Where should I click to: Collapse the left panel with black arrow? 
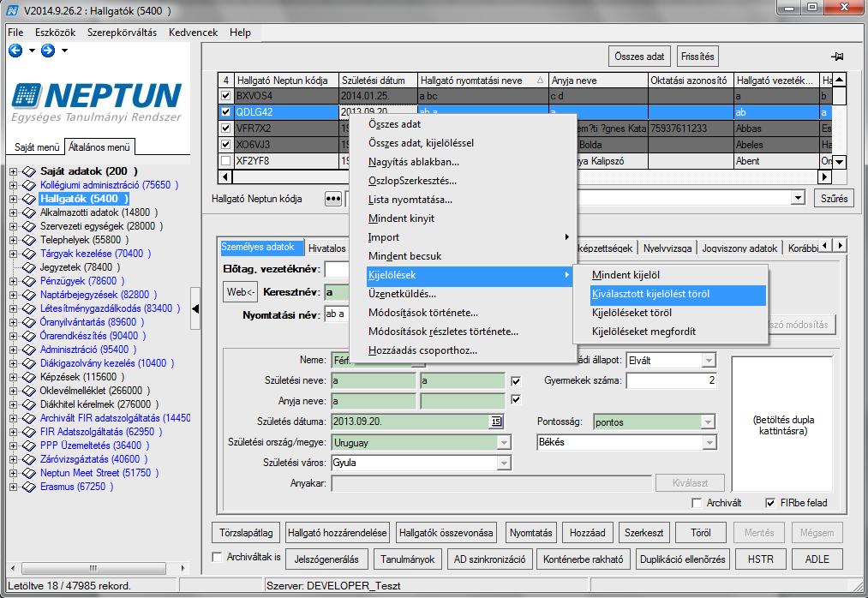[x=195, y=308]
